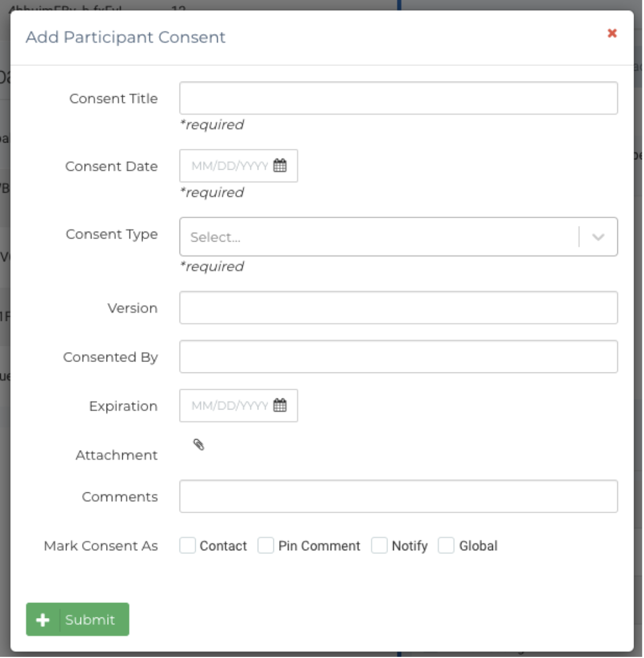Click the Pin Comment label text
The image size is (644, 658).
click(319, 546)
